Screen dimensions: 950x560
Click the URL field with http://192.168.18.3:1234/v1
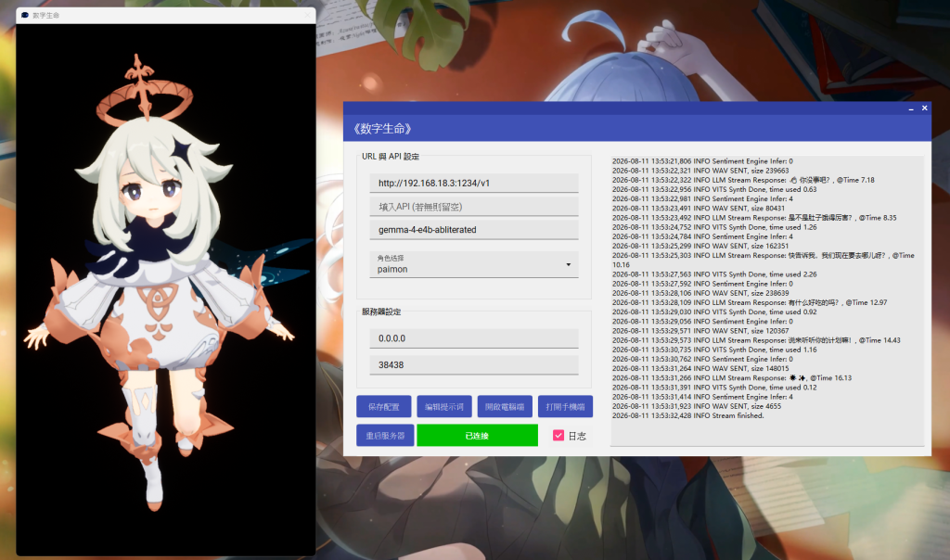[x=474, y=183]
